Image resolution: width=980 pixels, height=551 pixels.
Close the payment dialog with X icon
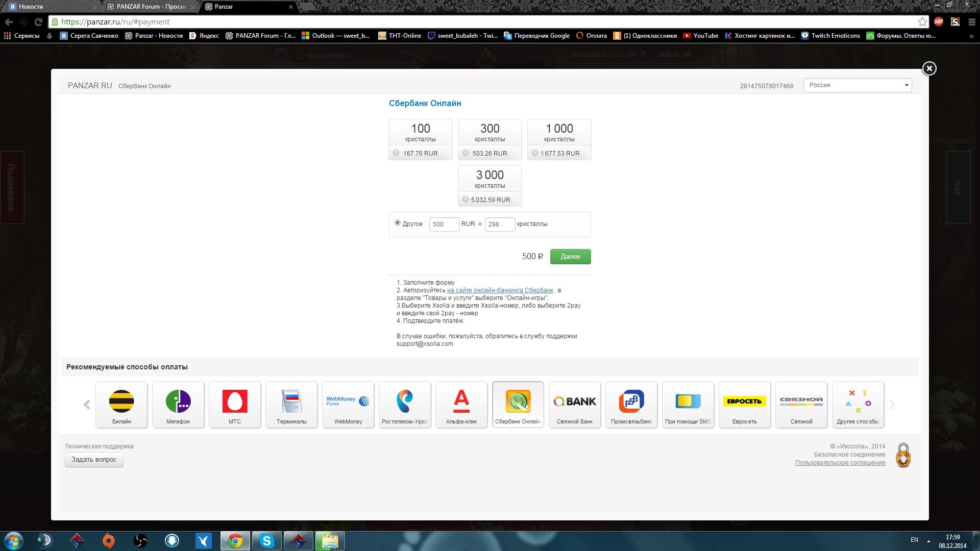(x=929, y=68)
